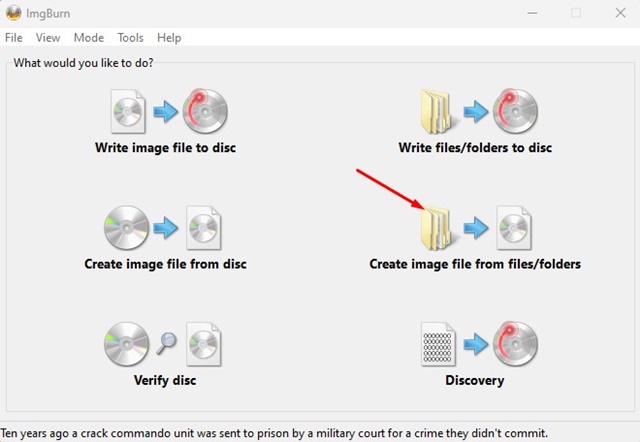Click the 'Write files/folders to disc' label
640x442 pixels.
(475, 147)
